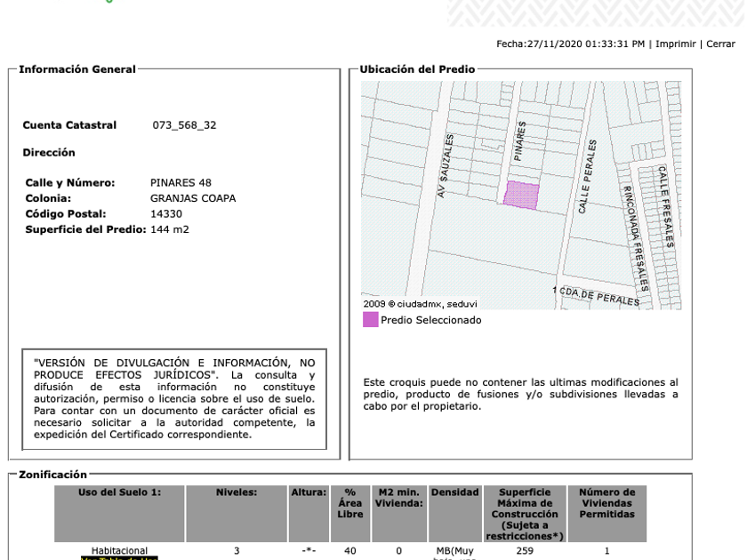Click the Imprimir link
This screenshot has width=747, height=560.
click(x=676, y=44)
